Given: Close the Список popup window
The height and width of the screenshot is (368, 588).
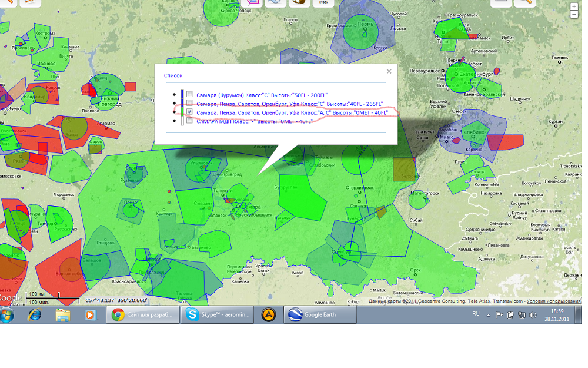Looking at the screenshot, I should tap(389, 71).
